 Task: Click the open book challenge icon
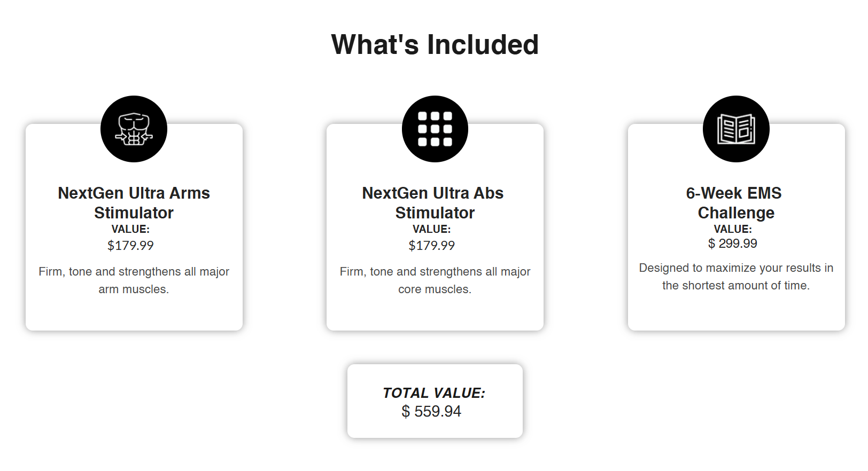click(x=736, y=129)
